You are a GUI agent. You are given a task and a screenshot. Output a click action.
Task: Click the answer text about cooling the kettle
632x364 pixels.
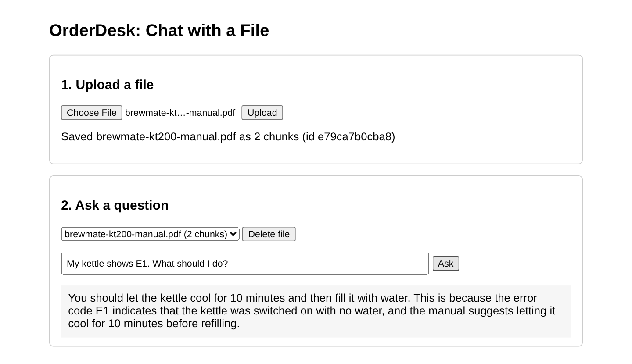click(x=316, y=311)
